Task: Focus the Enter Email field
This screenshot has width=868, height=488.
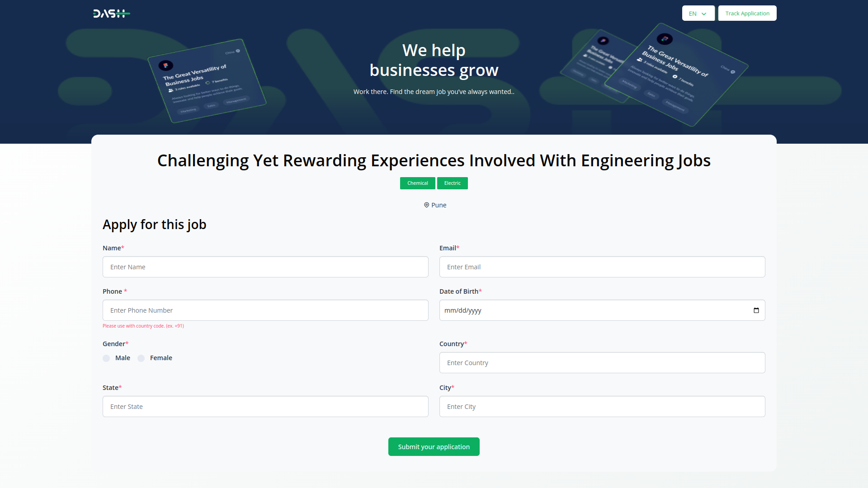Action: (x=602, y=267)
